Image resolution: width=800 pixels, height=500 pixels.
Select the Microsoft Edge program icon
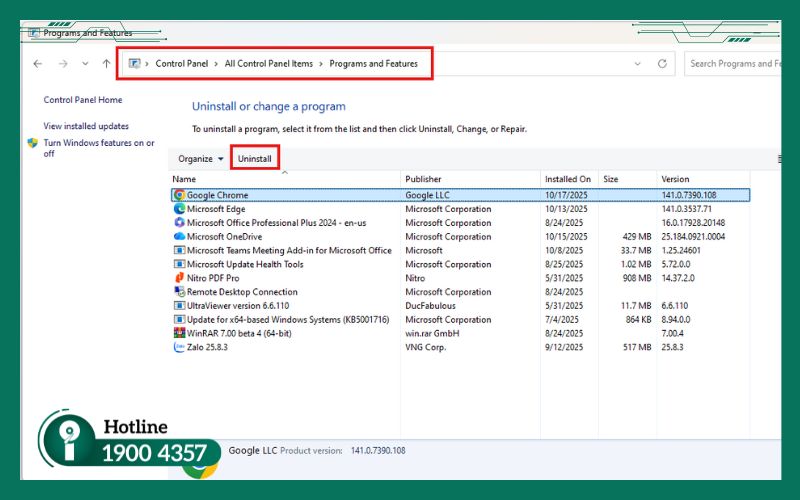(179, 209)
